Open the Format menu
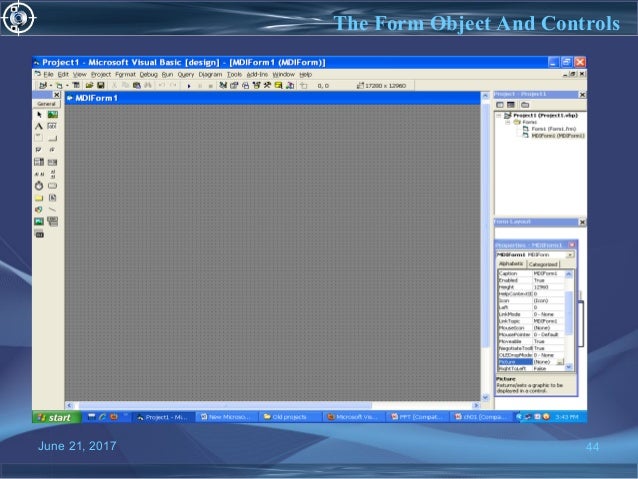Screen dimensions: 638x479 coord(125,74)
